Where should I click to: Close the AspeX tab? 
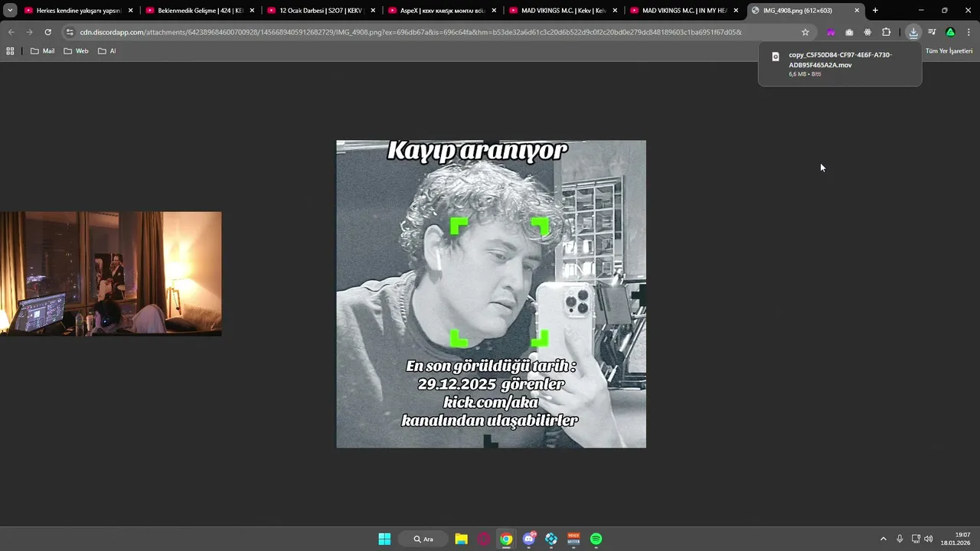tap(494, 11)
